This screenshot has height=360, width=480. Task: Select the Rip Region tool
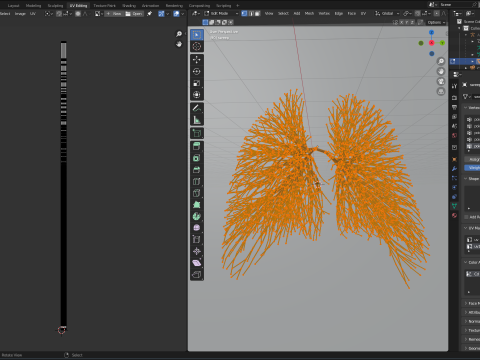tap(197, 274)
